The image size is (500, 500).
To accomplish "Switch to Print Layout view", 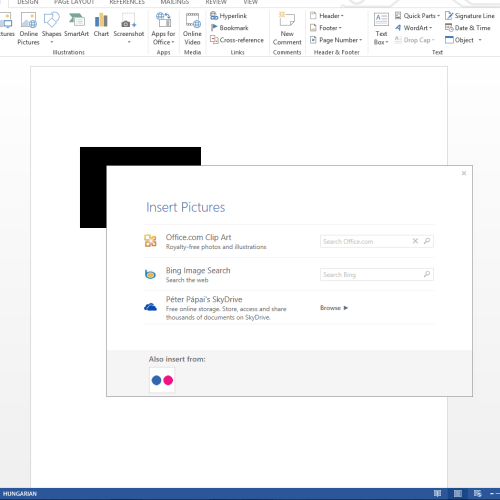I will point(458,493).
